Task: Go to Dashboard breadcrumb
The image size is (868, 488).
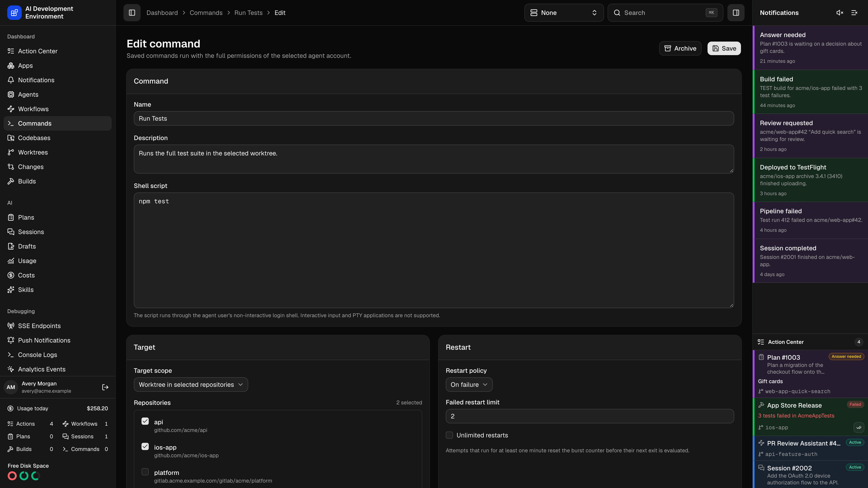Action: coord(162,13)
